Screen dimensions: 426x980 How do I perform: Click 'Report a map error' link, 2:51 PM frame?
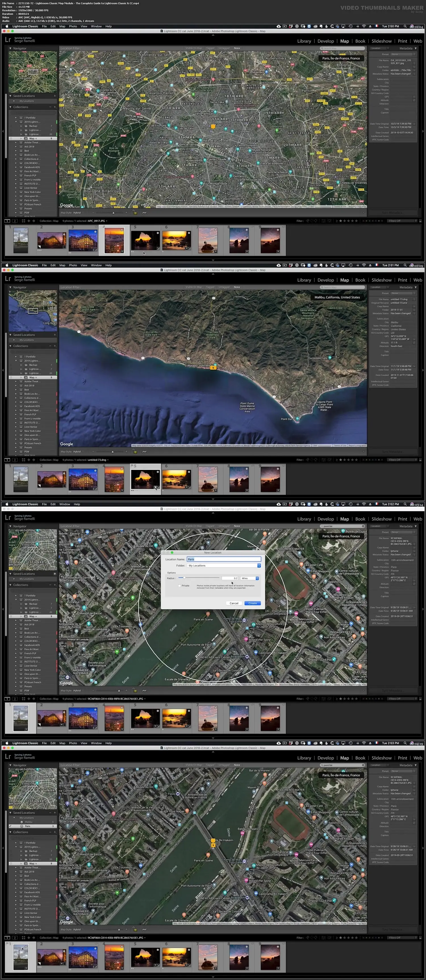pyautogui.click(x=357, y=445)
